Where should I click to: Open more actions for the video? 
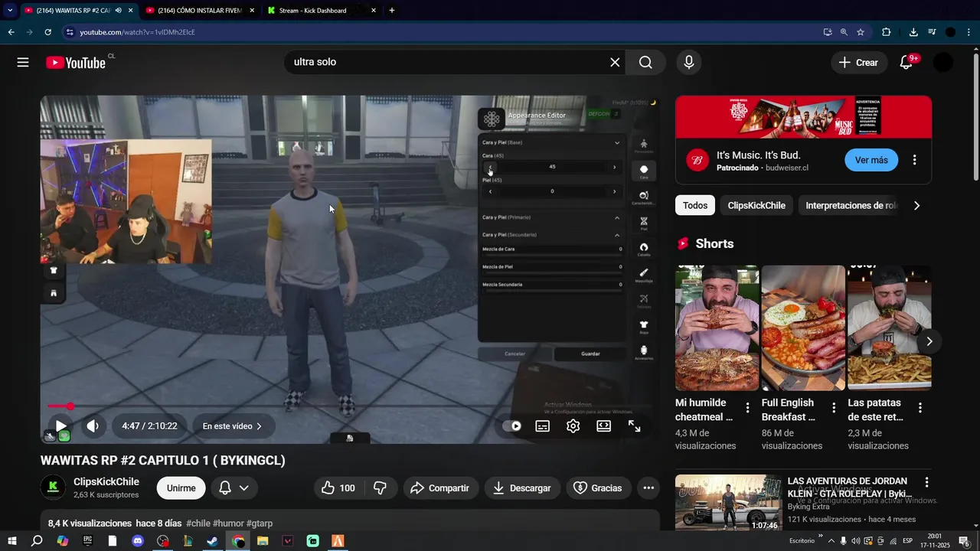click(648, 488)
